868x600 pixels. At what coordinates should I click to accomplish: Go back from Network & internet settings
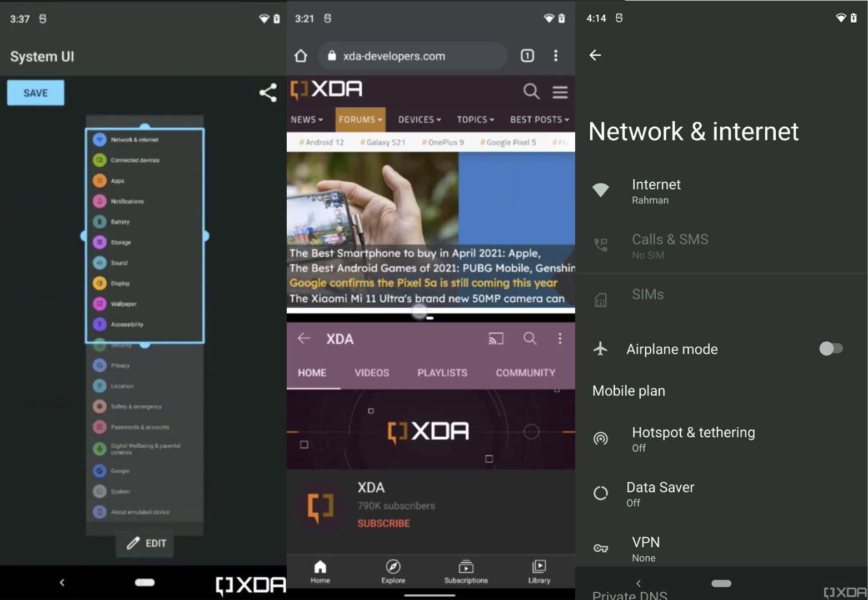click(595, 55)
